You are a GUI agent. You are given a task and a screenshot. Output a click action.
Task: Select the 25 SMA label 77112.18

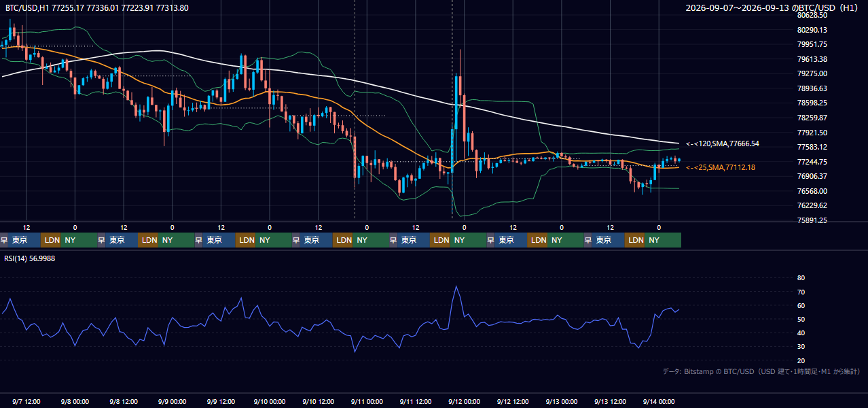click(x=721, y=167)
